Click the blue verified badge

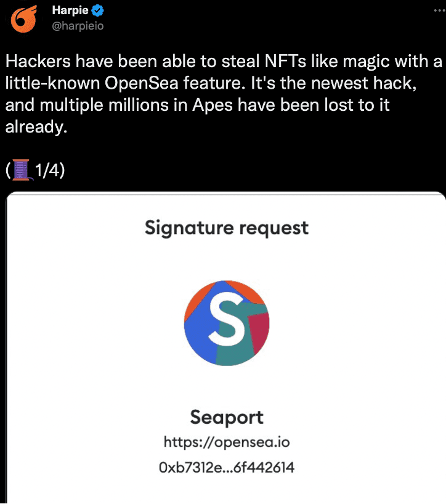(97, 10)
